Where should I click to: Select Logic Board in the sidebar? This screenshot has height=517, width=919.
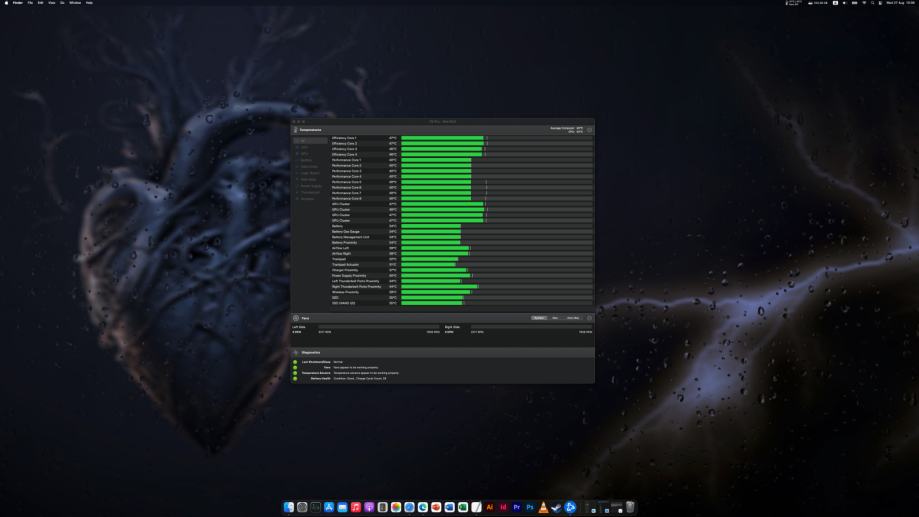[310, 172]
